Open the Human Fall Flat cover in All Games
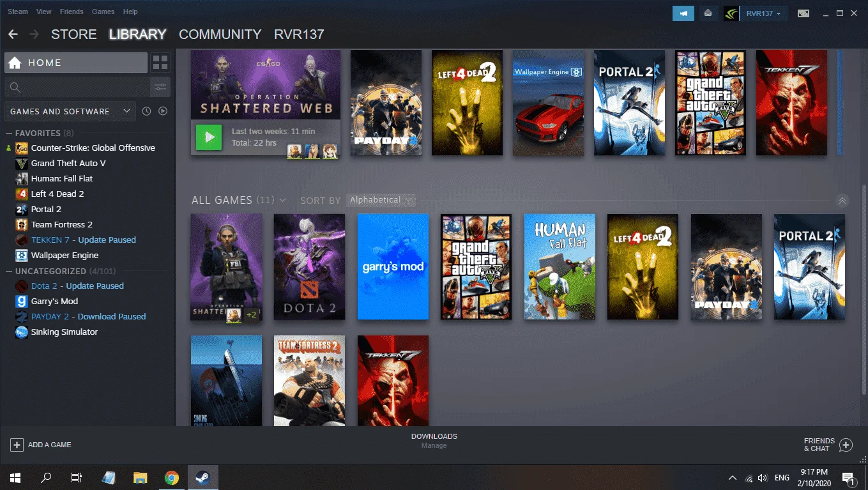 click(x=560, y=267)
